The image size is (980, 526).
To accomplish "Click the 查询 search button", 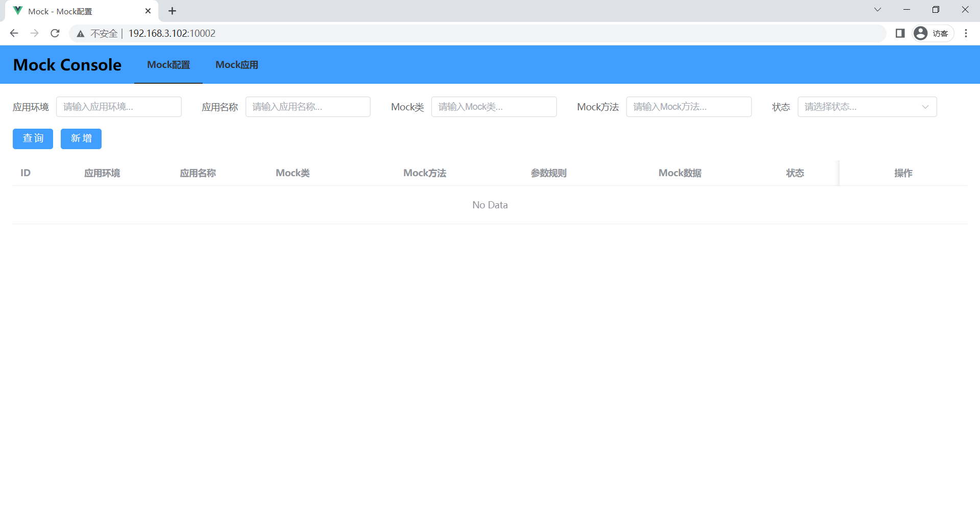I will click(x=33, y=138).
